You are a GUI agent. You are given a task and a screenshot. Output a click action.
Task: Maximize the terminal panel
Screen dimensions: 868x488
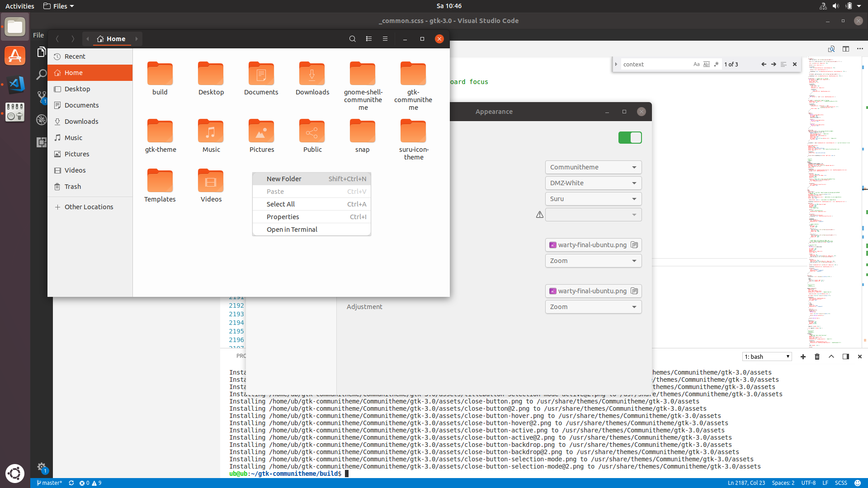pos(831,357)
